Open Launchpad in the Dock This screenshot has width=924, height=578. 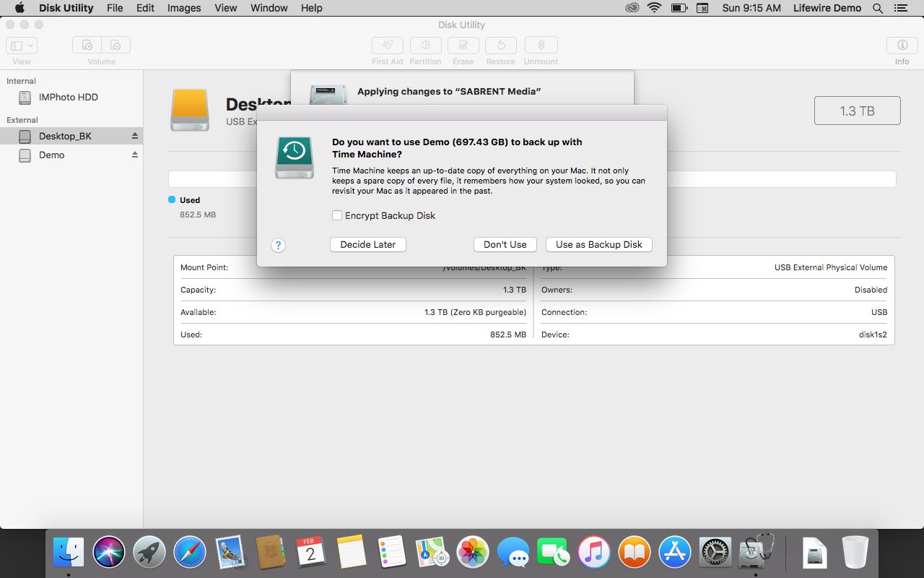[x=149, y=553]
